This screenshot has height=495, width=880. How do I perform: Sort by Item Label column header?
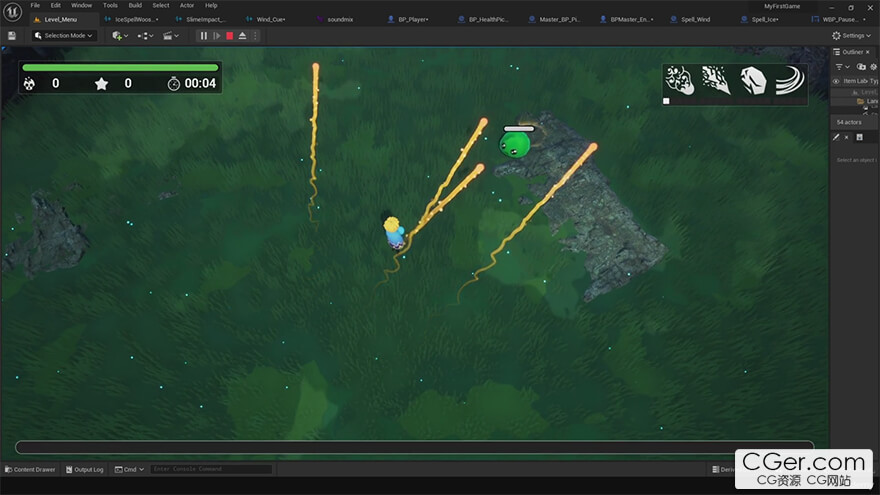click(856, 81)
